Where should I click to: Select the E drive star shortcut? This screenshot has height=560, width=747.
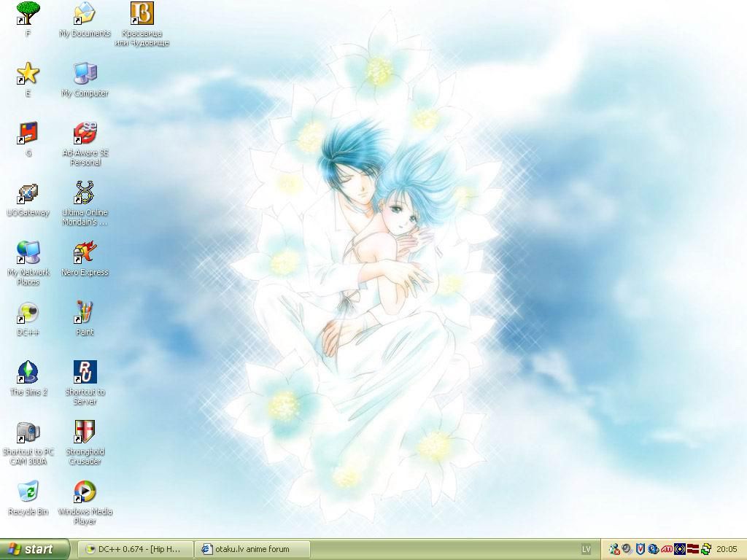pos(28,74)
